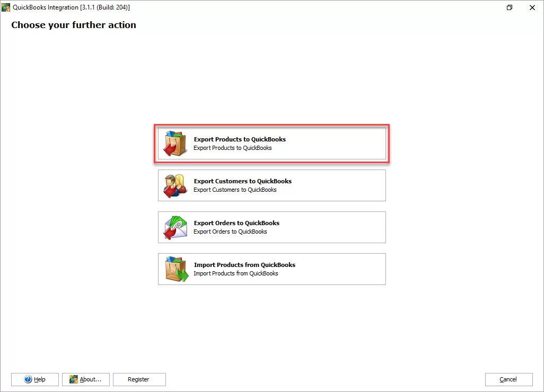Click the shopping bag icon for Export Products
544x392 pixels.
click(175, 144)
